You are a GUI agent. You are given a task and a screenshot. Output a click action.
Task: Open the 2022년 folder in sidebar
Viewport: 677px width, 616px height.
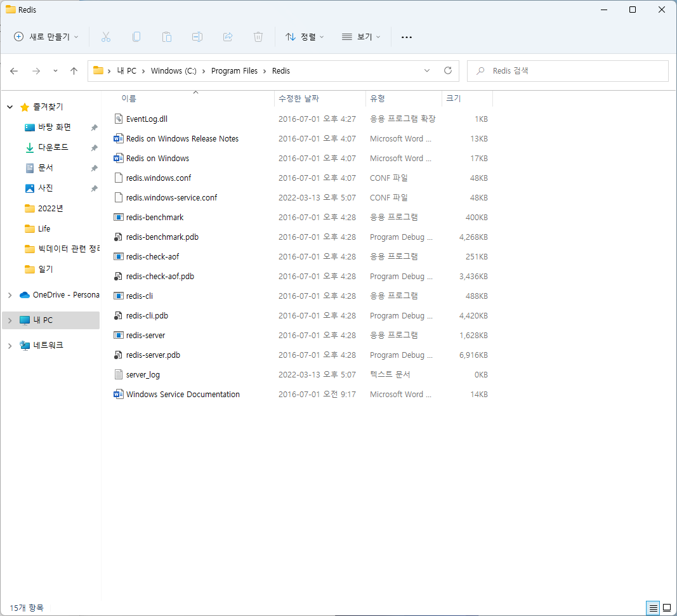(51, 208)
